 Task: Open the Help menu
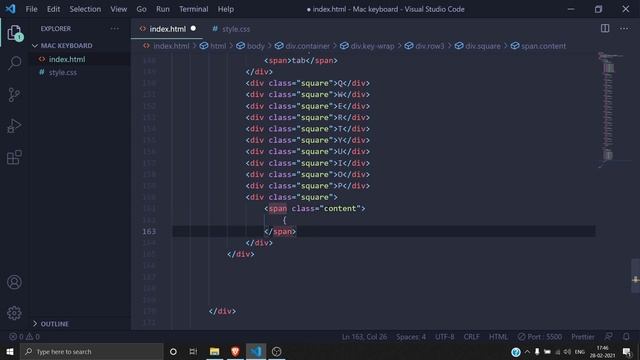[226, 9]
